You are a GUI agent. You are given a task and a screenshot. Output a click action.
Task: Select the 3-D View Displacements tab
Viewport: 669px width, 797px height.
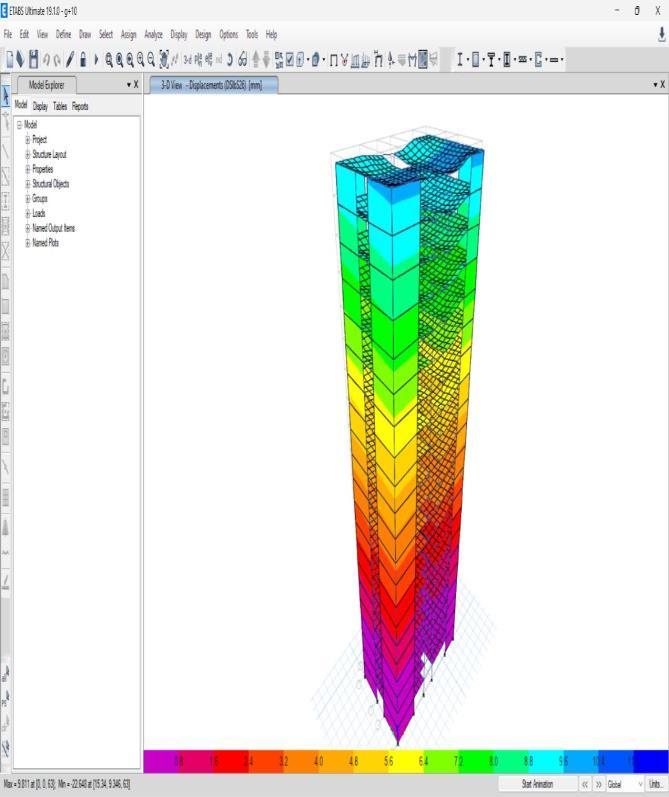tap(214, 85)
